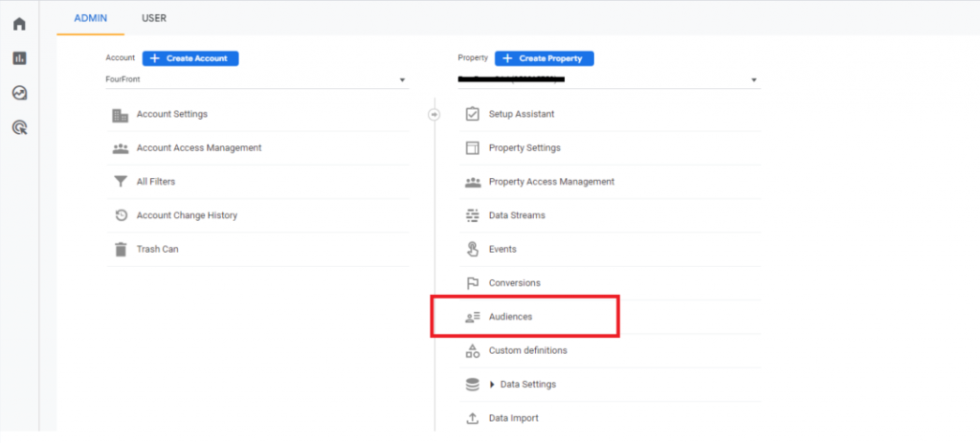Click the Conversions flag icon

[473, 283]
